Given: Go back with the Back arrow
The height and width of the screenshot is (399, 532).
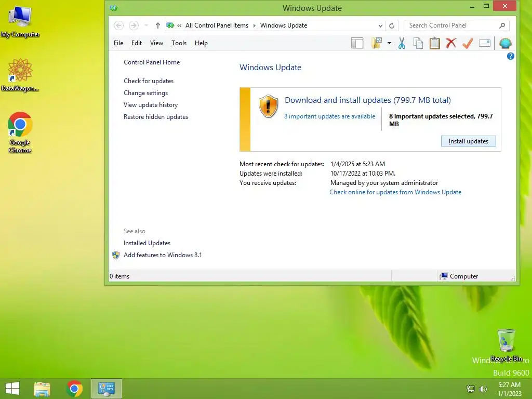Looking at the screenshot, I should 119,25.
